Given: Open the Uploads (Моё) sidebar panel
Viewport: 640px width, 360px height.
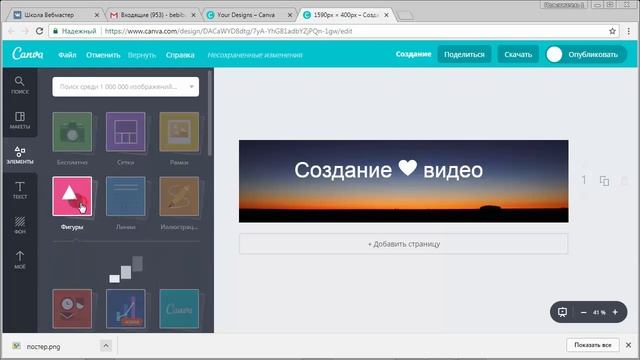Looking at the screenshot, I should tap(20, 260).
